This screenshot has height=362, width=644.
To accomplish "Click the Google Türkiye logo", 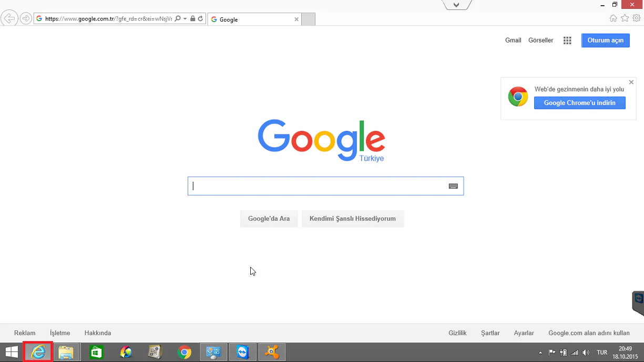I will click(321, 141).
